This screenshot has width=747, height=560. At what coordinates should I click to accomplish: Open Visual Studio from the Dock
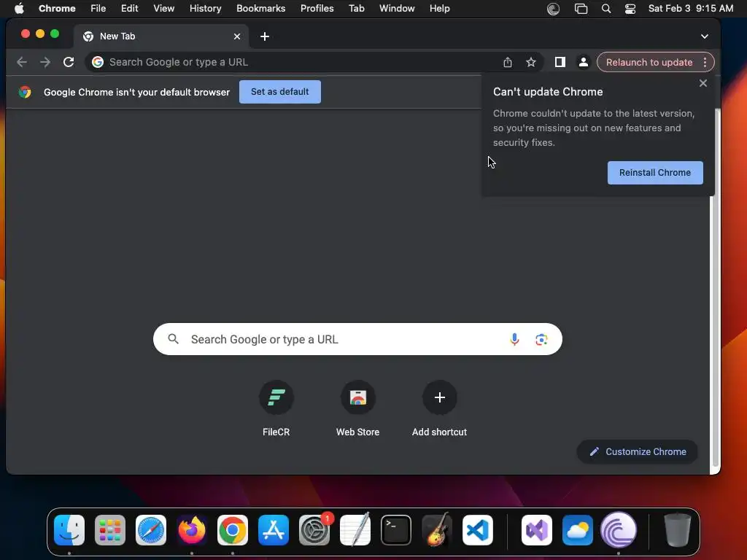[537, 530]
